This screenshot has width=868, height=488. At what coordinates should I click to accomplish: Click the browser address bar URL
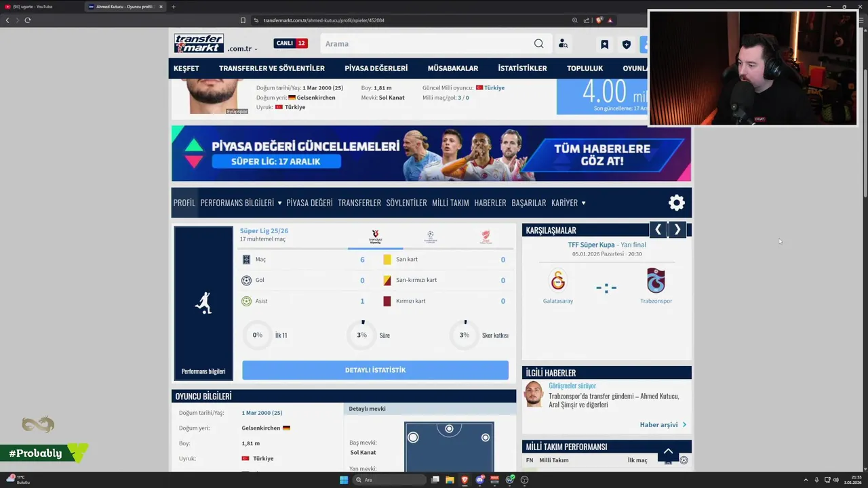coord(324,20)
